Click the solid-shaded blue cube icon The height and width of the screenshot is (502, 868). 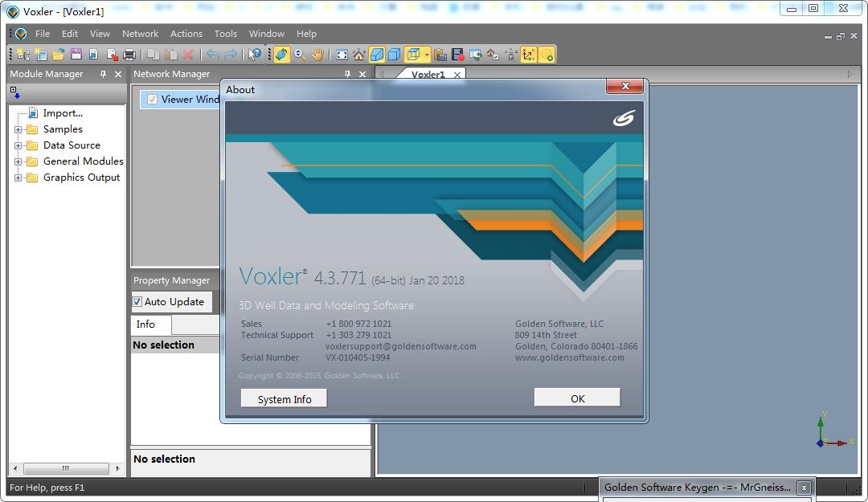pyautogui.click(x=377, y=55)
